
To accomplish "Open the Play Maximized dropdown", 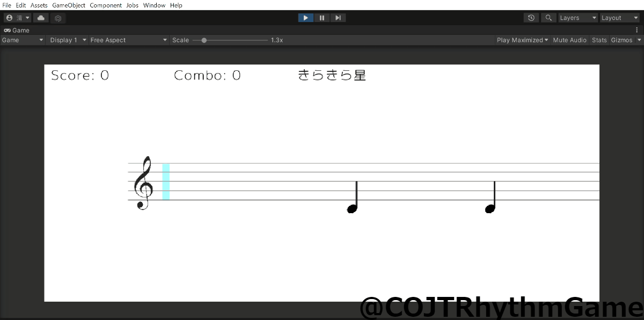I will (x=522, y=40).
